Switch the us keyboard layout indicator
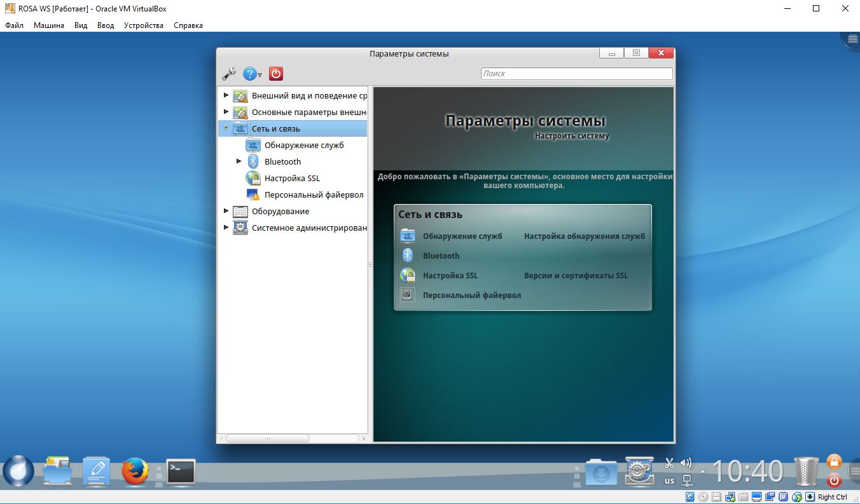This screenshot has height=504, width=860. pyautogui.click(x=669, y=480)
